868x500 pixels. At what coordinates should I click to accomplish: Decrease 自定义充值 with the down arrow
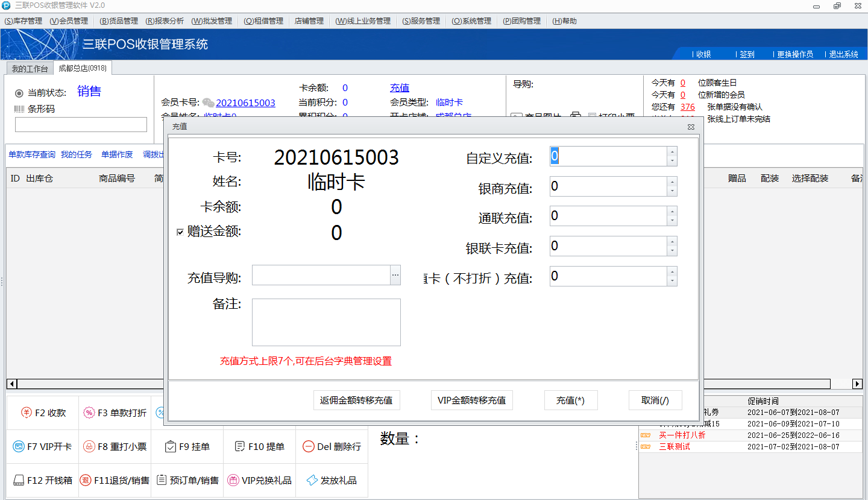tap(672, 161)
